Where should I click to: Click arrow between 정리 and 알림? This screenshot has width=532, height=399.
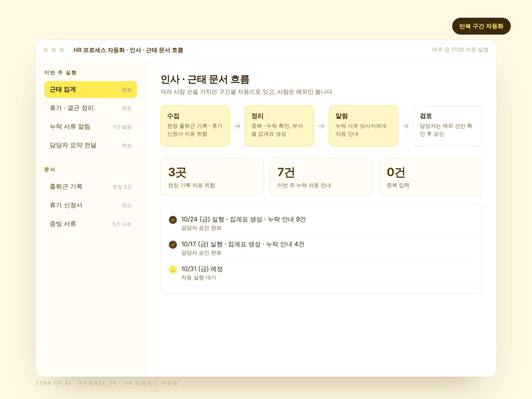point(321,126)
